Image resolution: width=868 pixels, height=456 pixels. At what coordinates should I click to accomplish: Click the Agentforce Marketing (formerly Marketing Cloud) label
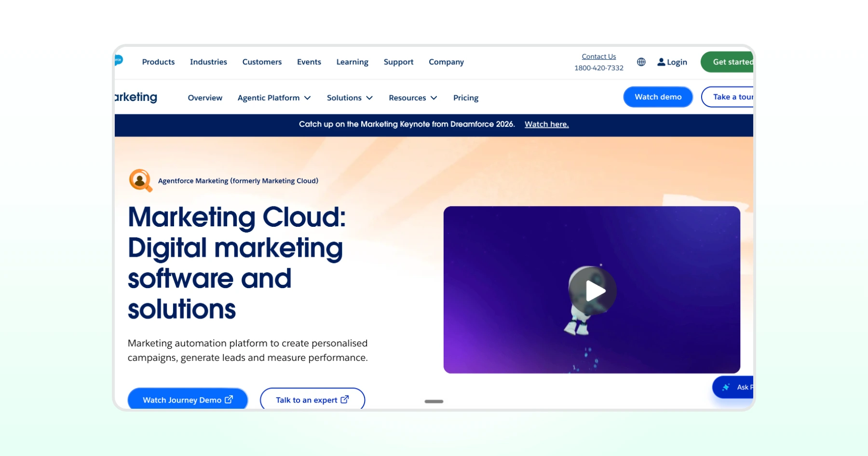238,181
